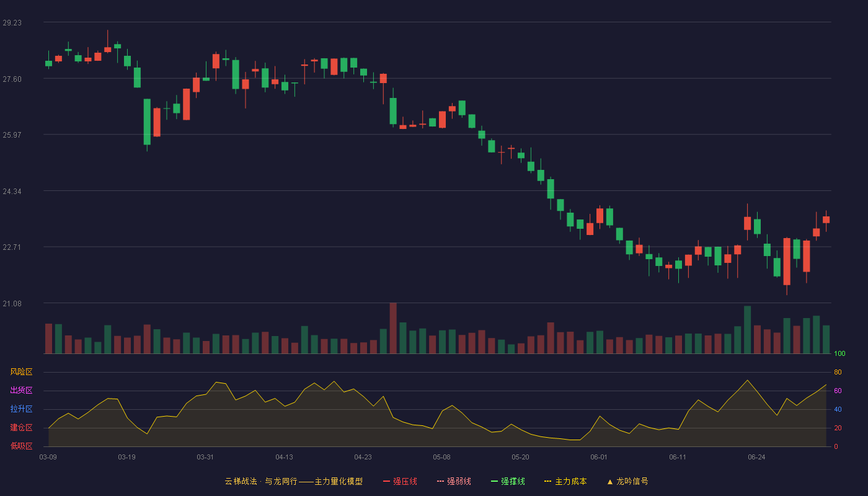Click the 05-20 date label
The image size is (868, 496).
(521, 457)
